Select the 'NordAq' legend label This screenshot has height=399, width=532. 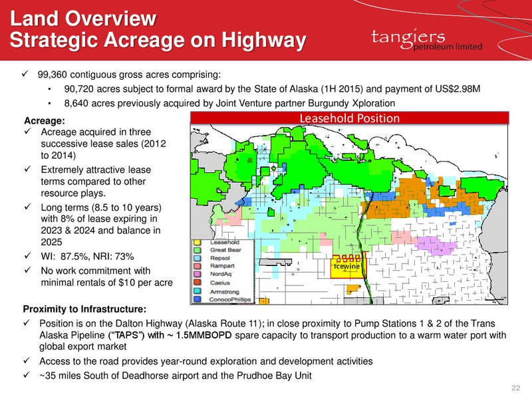(x=221, y=274)
